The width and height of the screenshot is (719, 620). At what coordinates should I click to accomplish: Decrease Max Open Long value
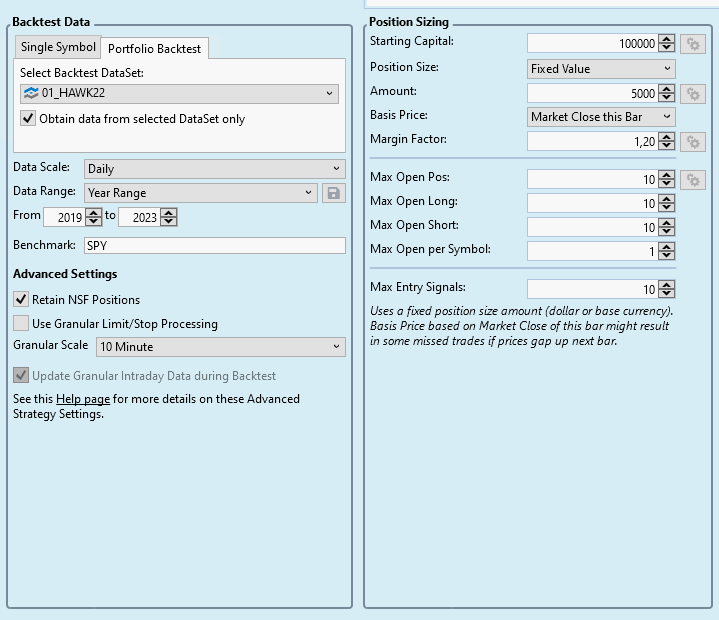(667, 208)
